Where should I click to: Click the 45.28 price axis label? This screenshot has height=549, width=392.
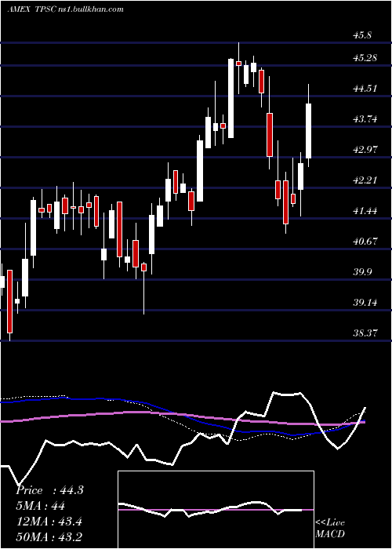click(x=365, y=58)
